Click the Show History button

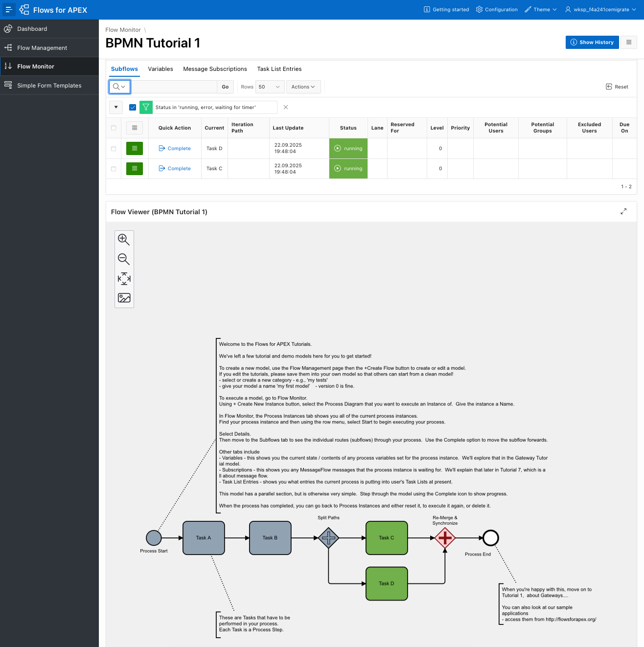(x=592, y=43)
